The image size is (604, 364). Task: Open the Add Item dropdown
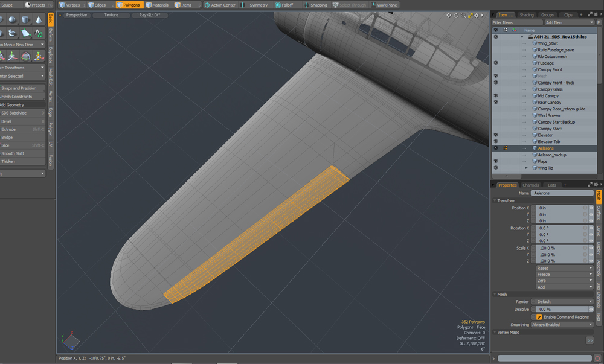coord(568,22)
